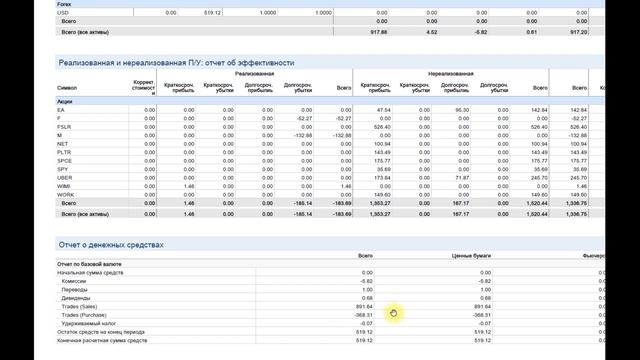This screenshot has width=640, height=360.
Task: Click 'Конечная расчетная сумма средств' label
Action: (102, 340)
